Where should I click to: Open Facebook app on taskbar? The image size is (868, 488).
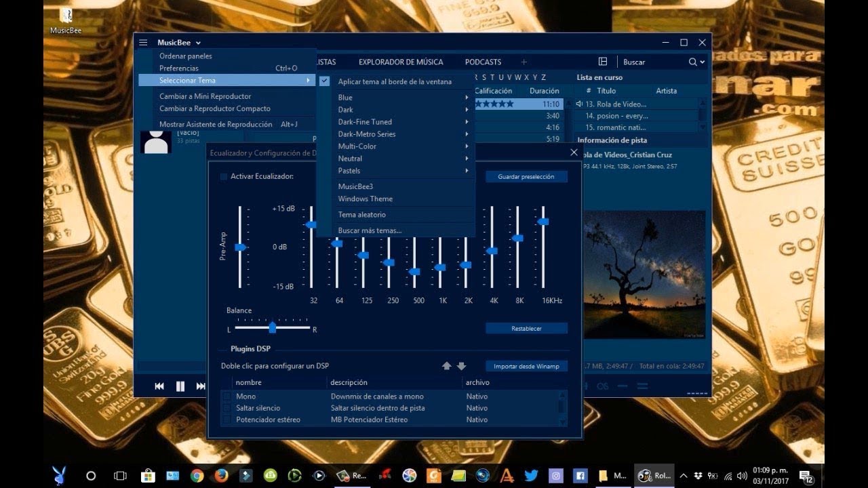pos(580,476)
